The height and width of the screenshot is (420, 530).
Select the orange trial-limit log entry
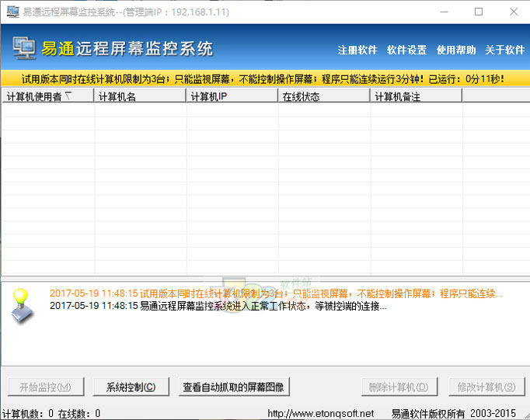(276, 293)
